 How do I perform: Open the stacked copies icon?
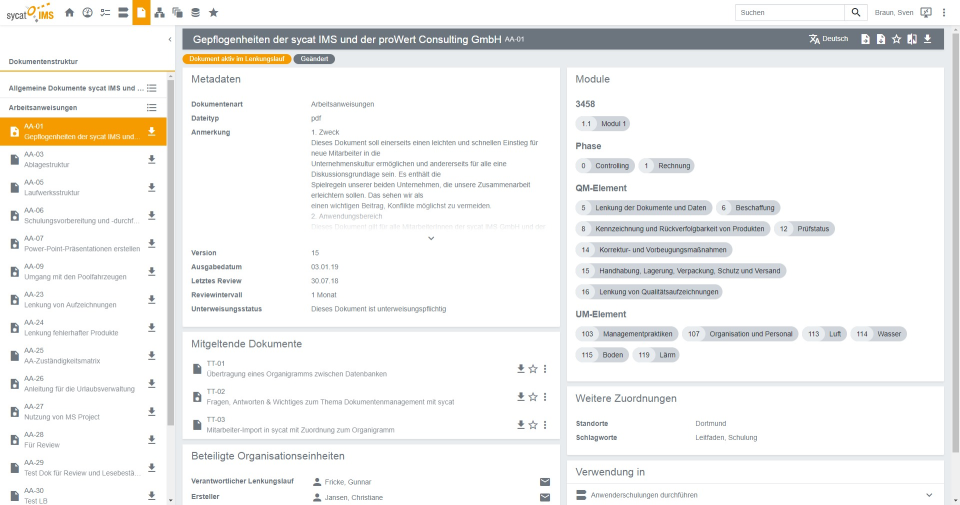click(178, 12)
